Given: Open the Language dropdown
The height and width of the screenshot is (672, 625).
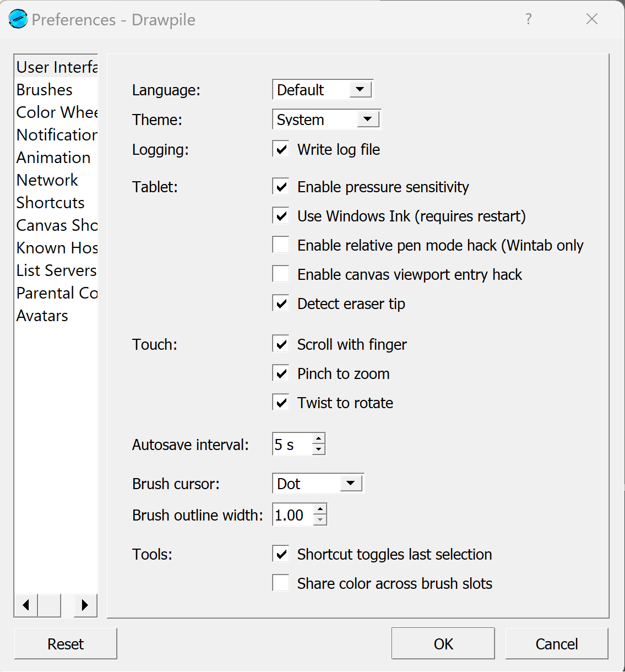Looking at the screenshot, I should [361, 89].
